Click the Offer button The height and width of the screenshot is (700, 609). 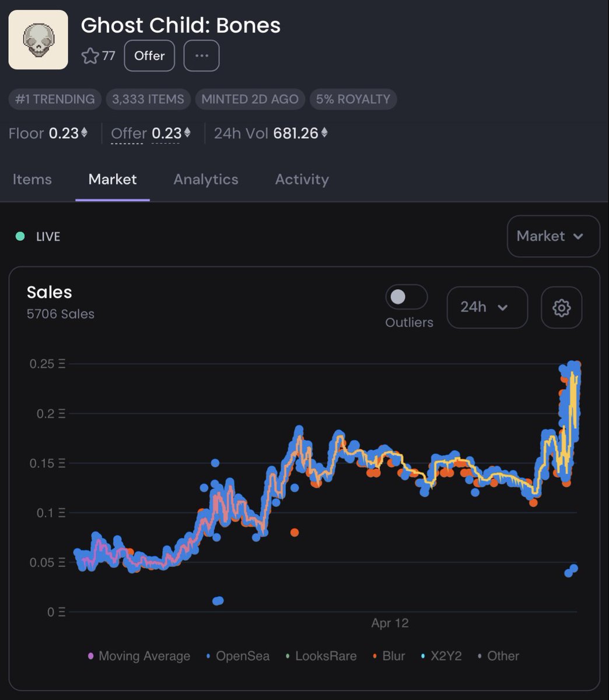click(x=149, y=56)
